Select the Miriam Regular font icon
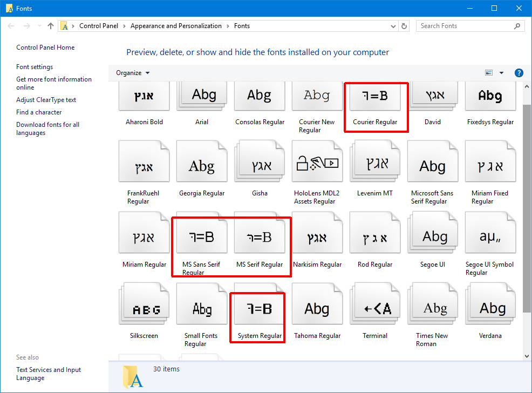 click(x=144, y=233)
